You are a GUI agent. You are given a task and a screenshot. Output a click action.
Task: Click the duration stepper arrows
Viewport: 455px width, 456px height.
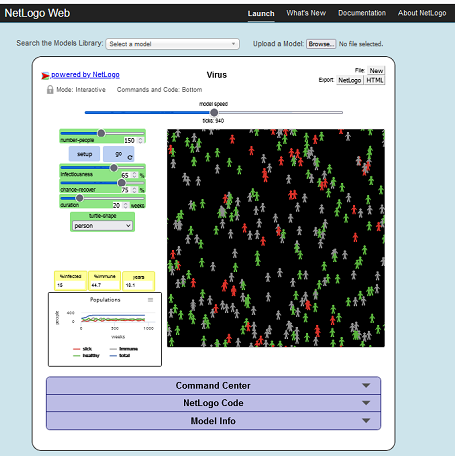point(125,205)
